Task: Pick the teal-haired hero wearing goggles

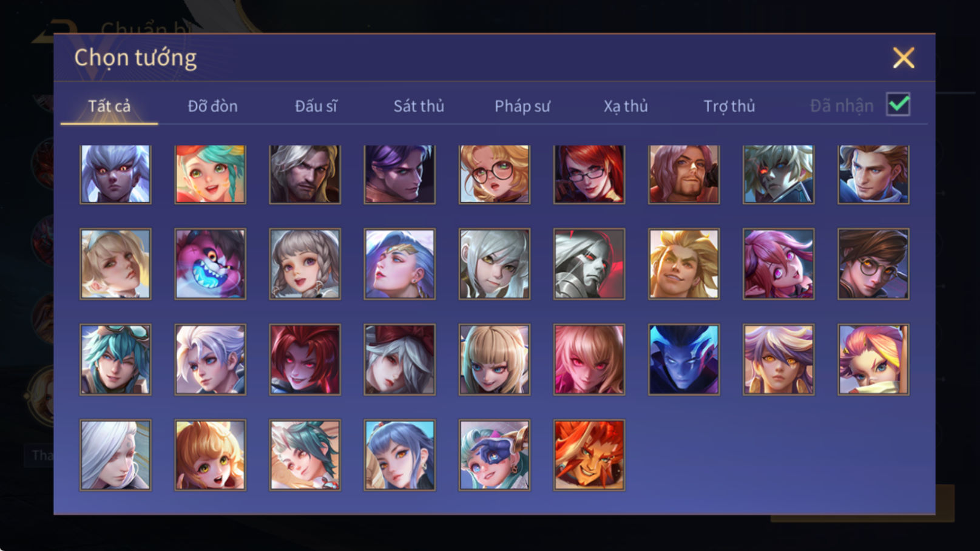Action: (x=115, y=359)
